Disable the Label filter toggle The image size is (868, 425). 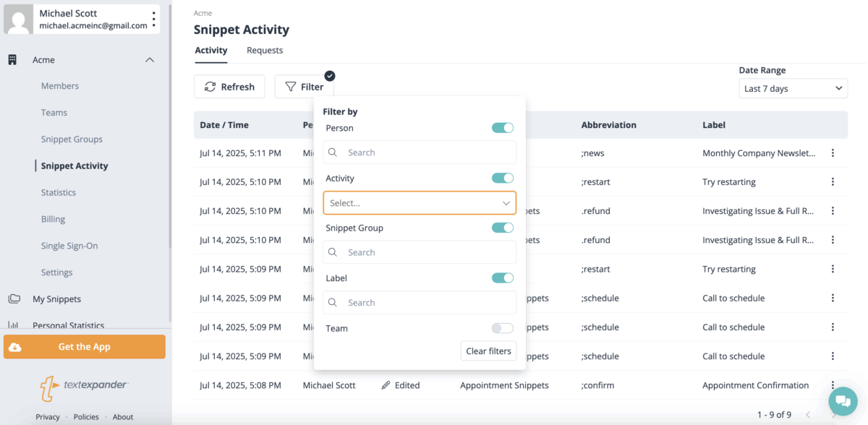503,278
